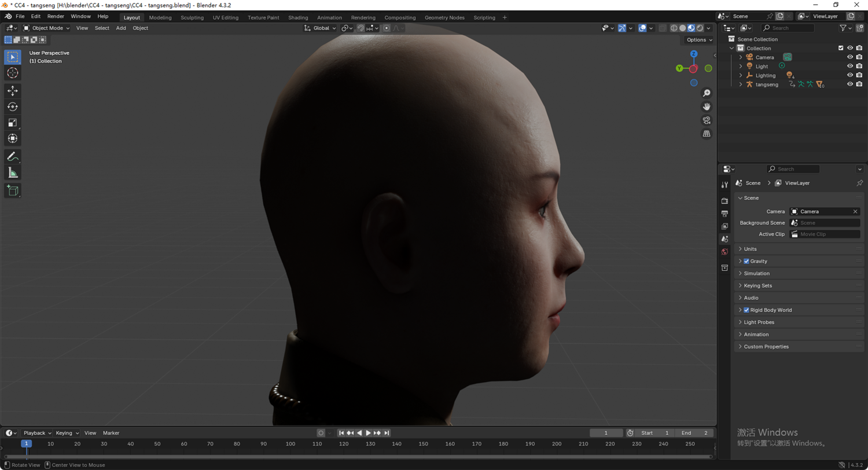Expand the Units panel
Screen dimensions: 868x470
[750, 249]
